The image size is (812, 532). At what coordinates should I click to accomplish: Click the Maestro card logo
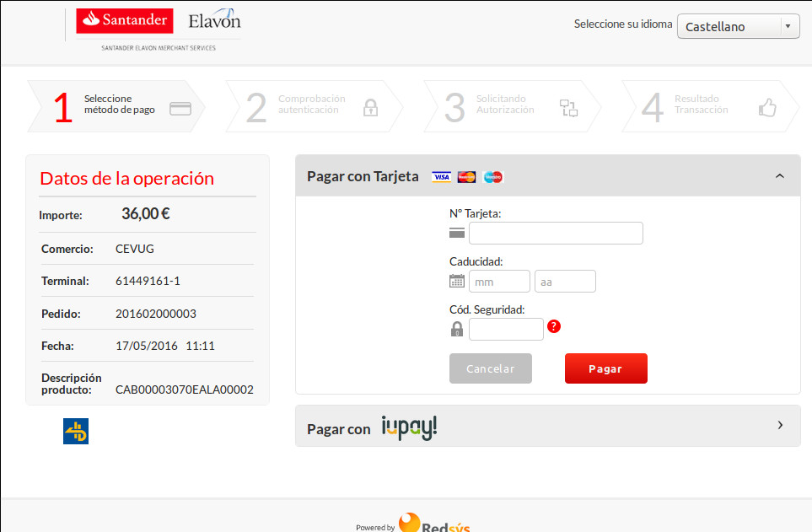pyautogui.click(x=493, y=177)
